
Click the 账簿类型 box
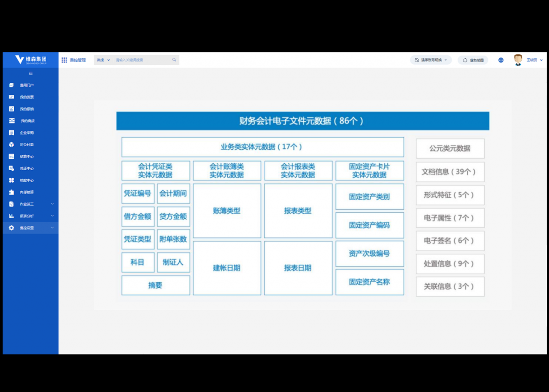click(227, 211)
